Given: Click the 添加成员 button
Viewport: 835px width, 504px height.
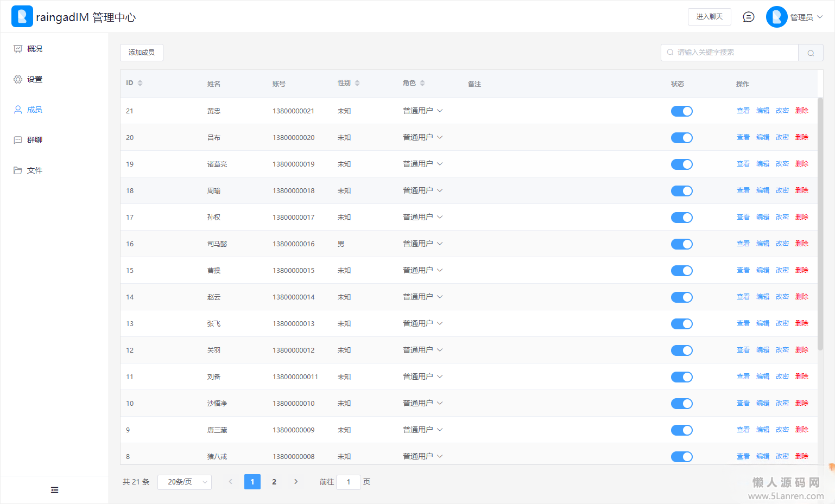Looking at the screenshot, I should point(142,53).
